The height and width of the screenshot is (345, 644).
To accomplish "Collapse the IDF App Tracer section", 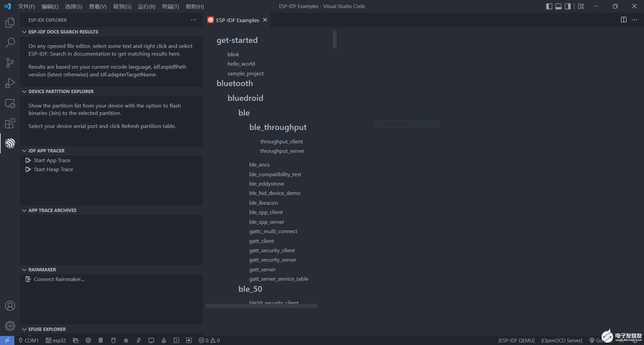I will (111, 151).
